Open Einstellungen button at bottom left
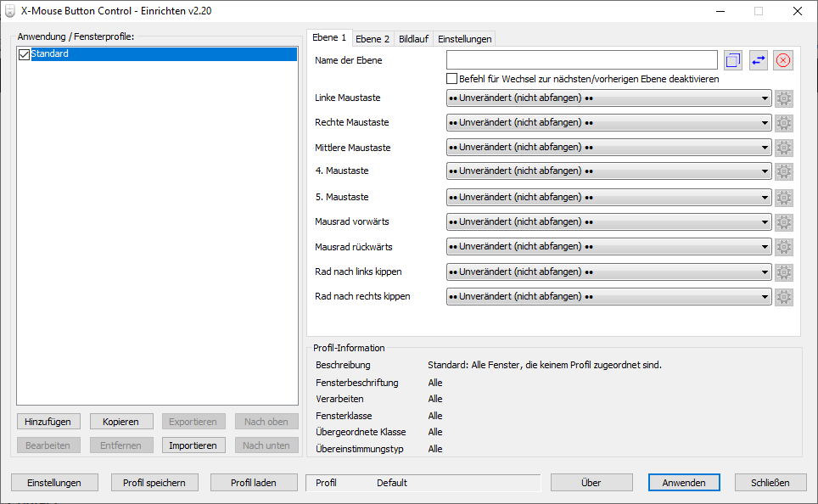The image size is (818, 504). click(x=54, y=483)
